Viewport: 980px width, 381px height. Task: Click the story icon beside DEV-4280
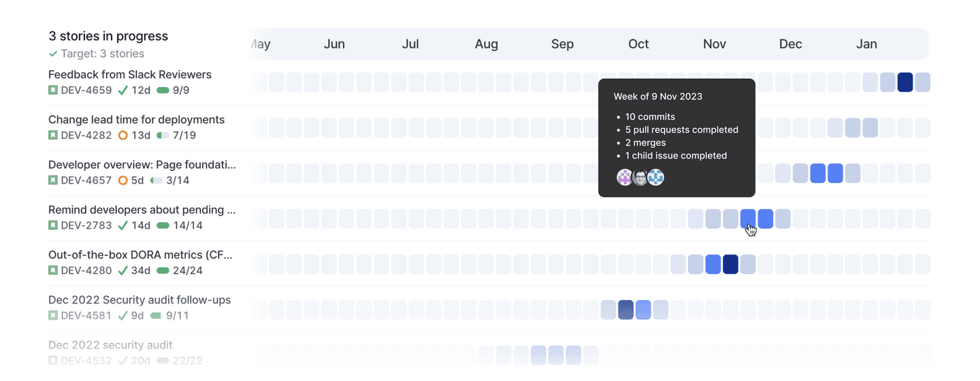click(52, 271)
